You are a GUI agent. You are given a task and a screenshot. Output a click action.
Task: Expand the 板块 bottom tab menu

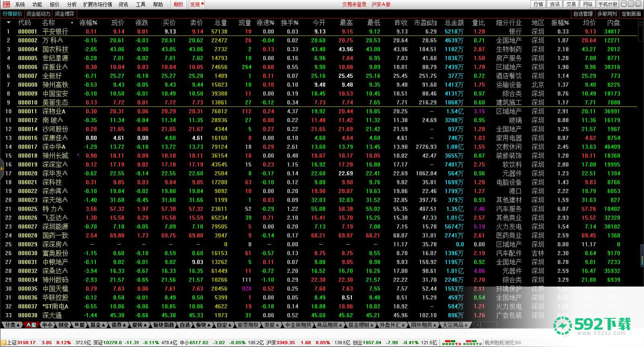(203, 325)
